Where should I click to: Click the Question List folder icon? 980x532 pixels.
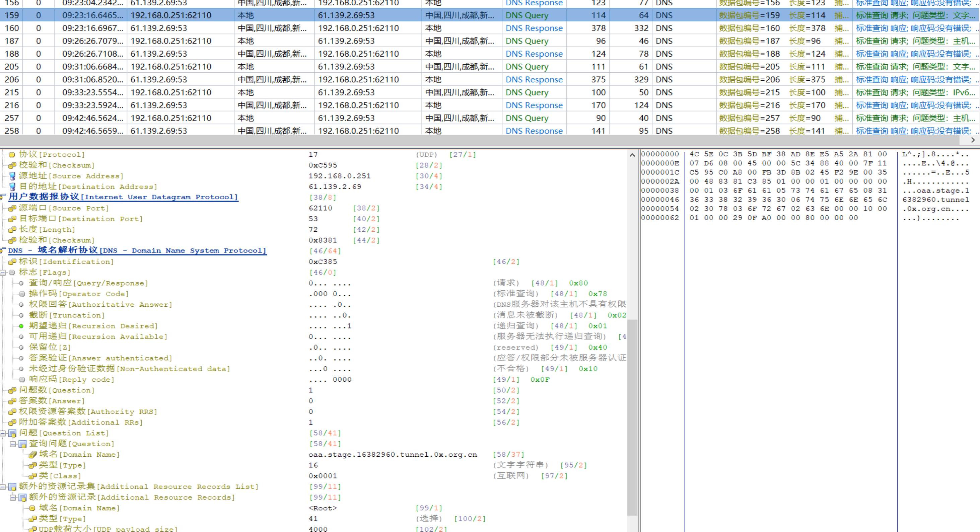12,433
